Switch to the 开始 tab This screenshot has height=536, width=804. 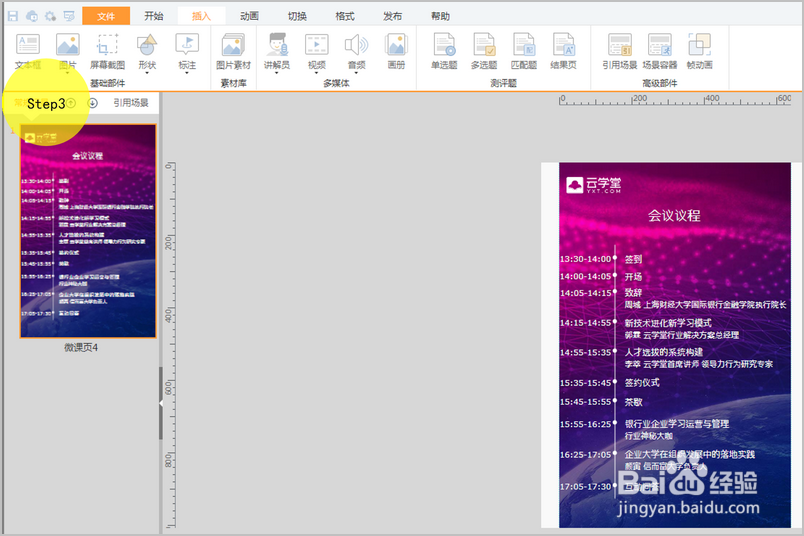[x=153, y=16]
